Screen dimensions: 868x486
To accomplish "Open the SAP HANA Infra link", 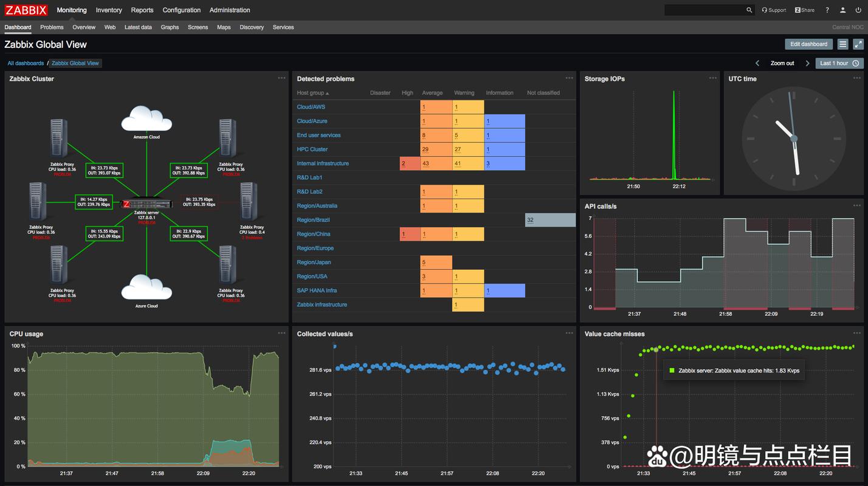I will (317, 290).
